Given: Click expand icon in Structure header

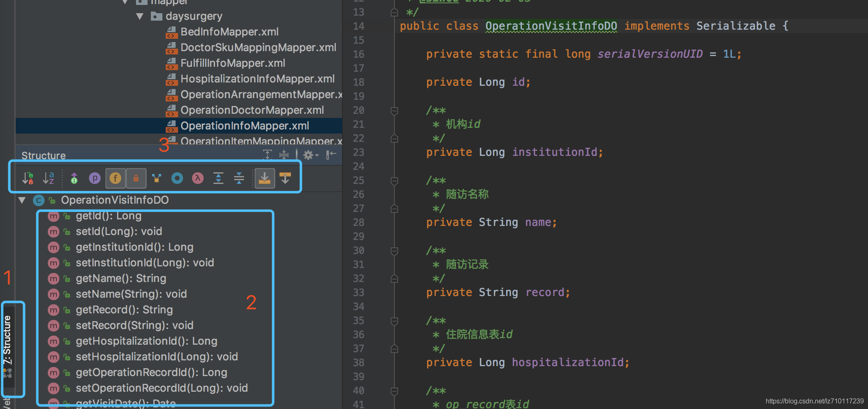Looking at the screenshot, I should click(267, 155).
